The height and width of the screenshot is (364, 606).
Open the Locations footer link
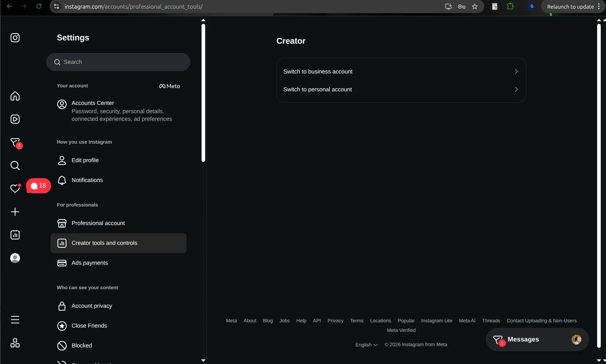tap(381, 321)
